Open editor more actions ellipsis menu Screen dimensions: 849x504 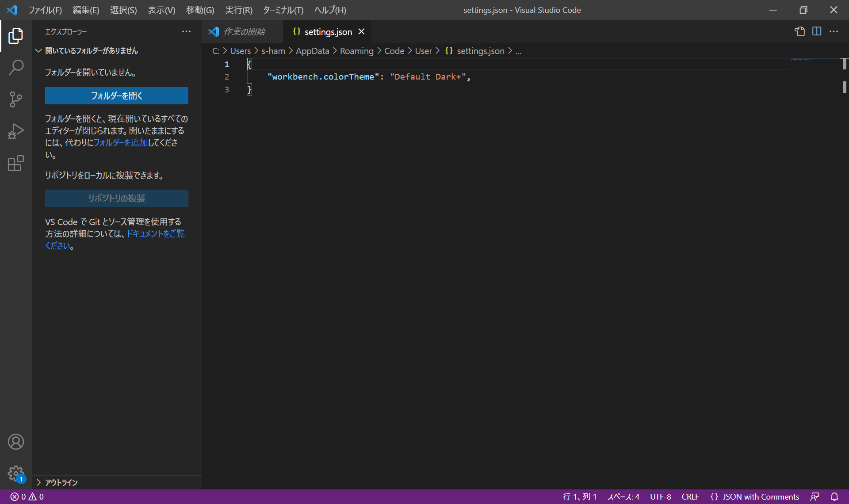click(x=834, y=31)
